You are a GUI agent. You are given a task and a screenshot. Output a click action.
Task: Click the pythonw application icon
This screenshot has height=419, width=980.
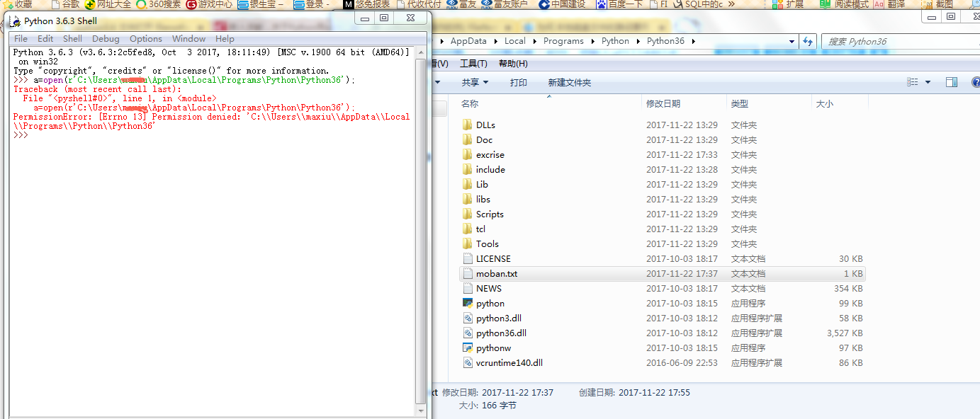[x=468, y=348]
